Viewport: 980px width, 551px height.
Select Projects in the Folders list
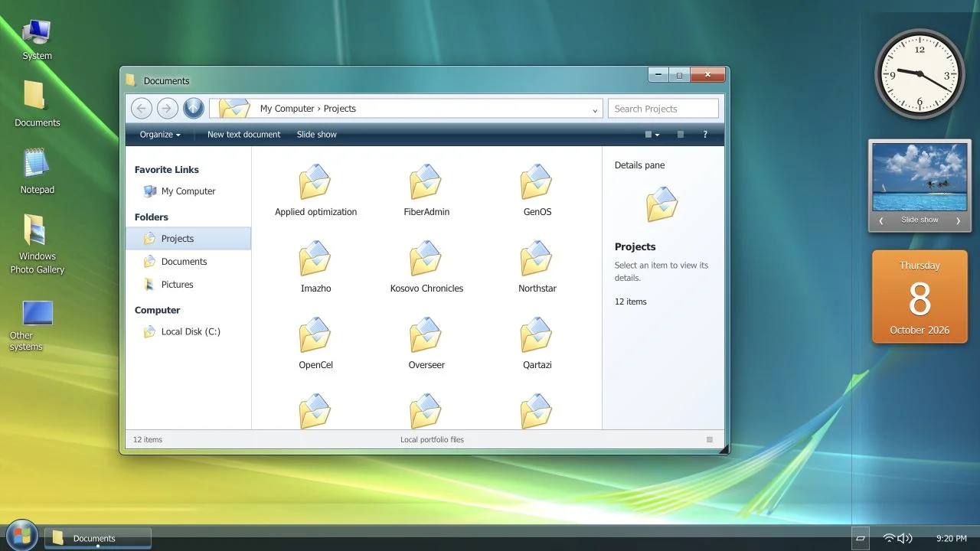[188, 239]
